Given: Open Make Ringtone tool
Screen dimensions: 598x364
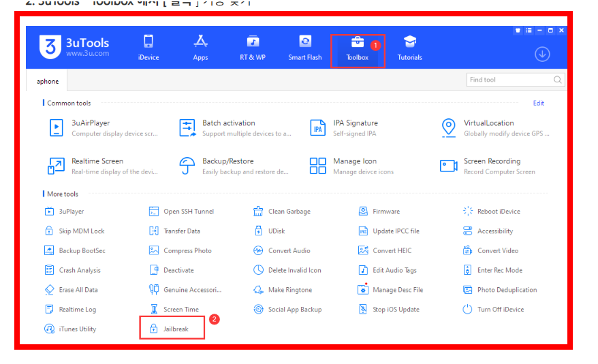Looking at the screenshot, I should (283, 290).
